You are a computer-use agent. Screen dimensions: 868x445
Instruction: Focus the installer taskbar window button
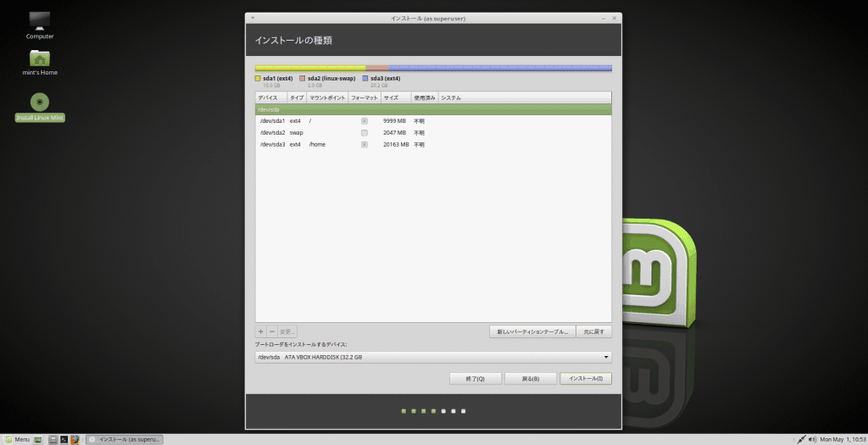[125, 439]
